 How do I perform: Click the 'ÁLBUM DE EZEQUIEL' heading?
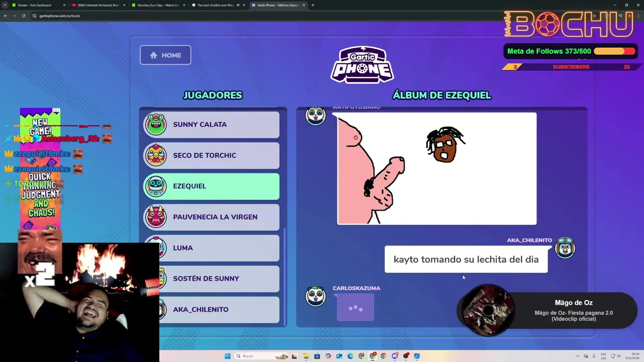(442, 95)
